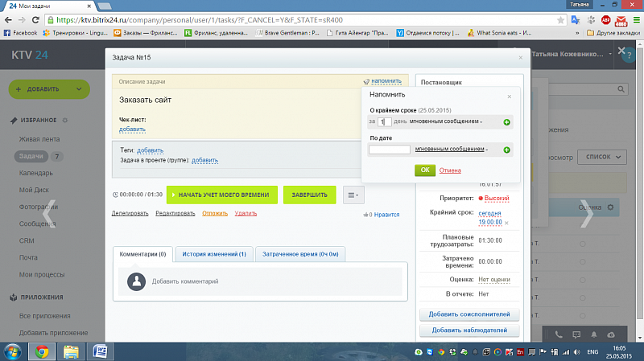Click 'Добавить наблюдателей' button
Image resolution: width=644 pixels, height=361 pixels.
tap(469, 330)
